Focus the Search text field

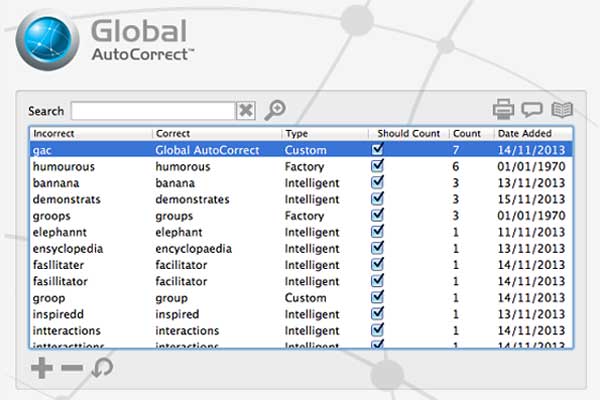pos(153,111)
